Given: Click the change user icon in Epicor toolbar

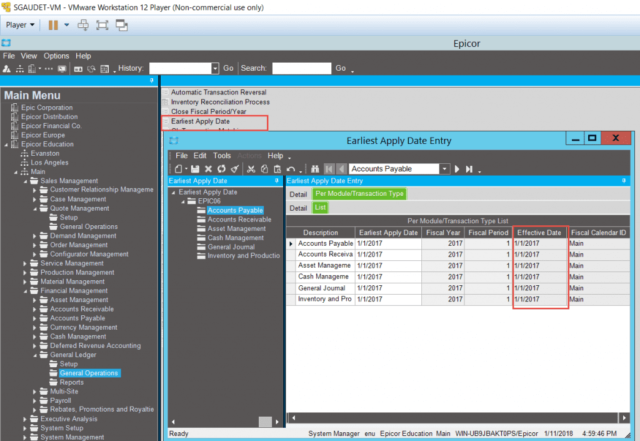Looking at the screenshot, I should [x=7, y=69].
